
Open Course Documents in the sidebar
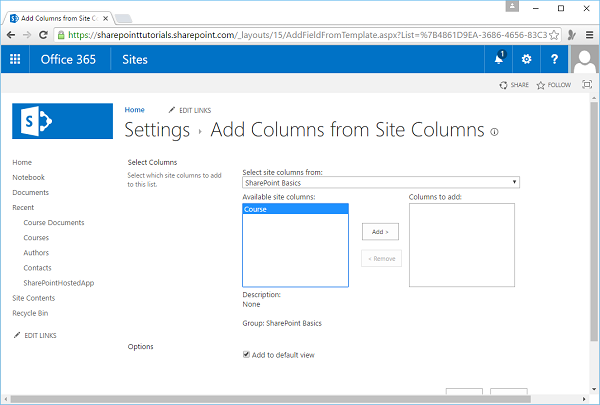click(x=54, y=223)
